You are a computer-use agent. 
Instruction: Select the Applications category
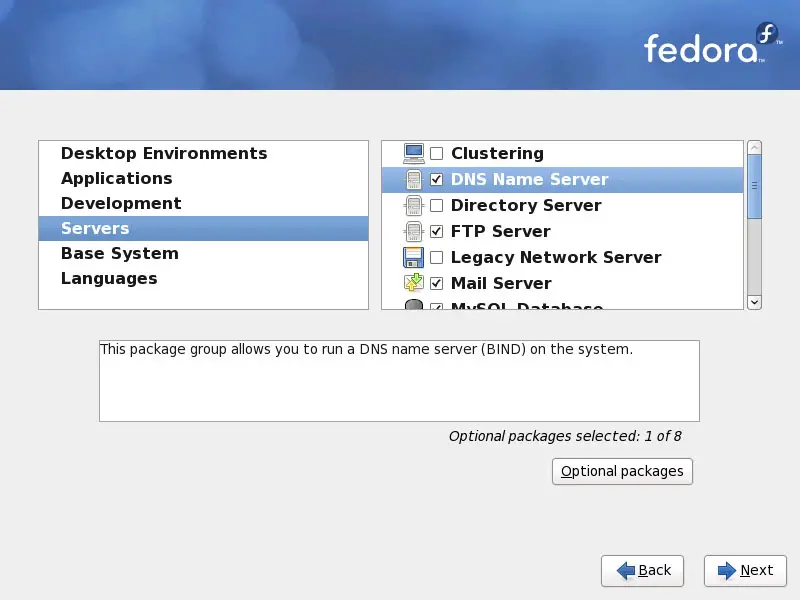pos(204,178)
